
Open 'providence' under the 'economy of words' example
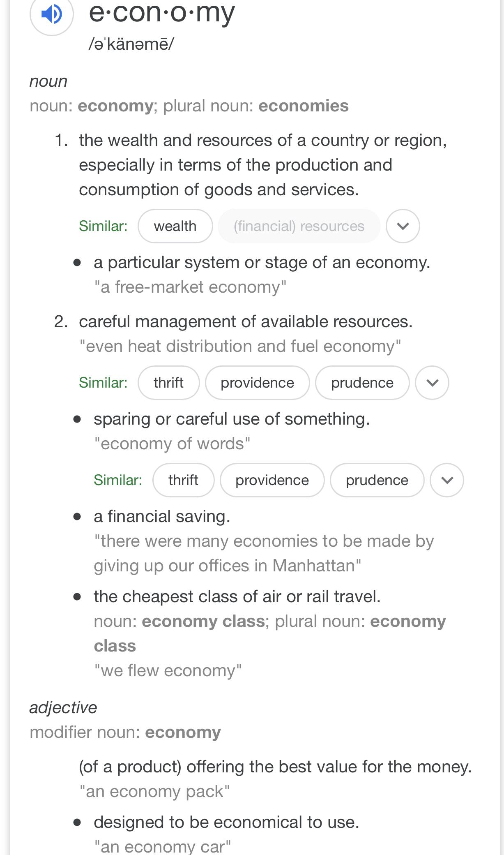[272, 480]
